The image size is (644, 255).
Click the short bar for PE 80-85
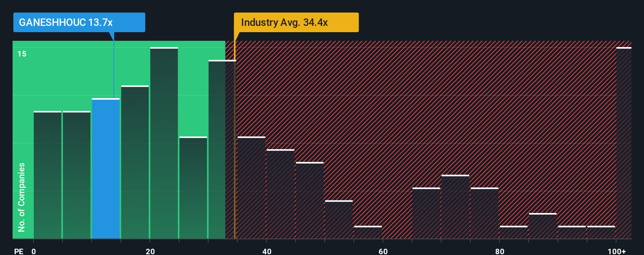(514, 232)
